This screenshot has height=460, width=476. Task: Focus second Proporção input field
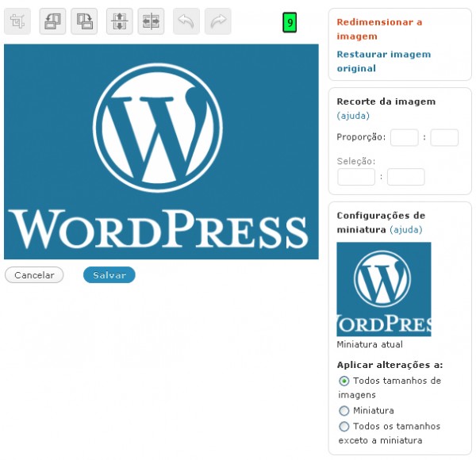point(444,138)
